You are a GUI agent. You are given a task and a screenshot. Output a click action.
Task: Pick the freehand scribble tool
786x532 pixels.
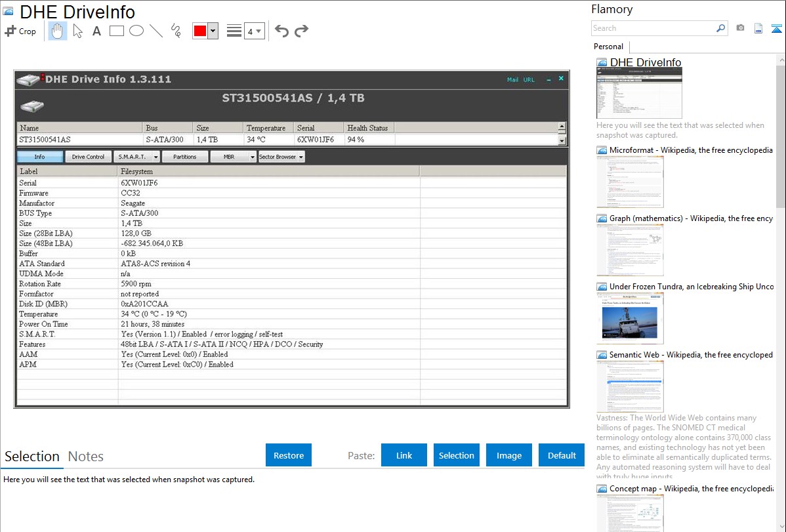176,31
